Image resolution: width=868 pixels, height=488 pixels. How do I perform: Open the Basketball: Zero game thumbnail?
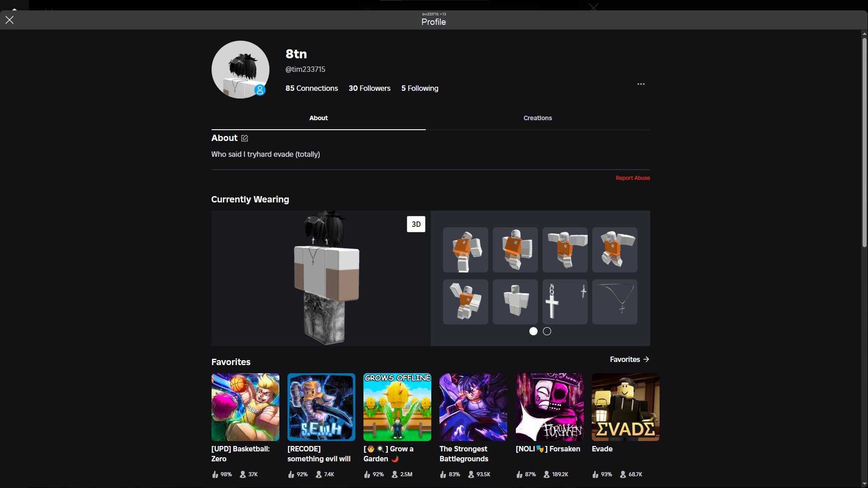pos(245,407)
